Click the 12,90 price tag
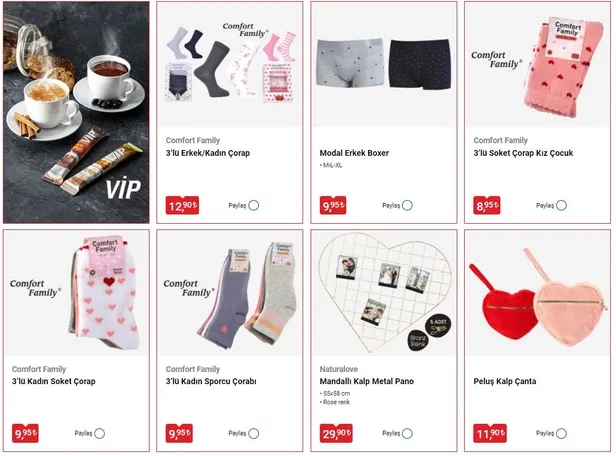The image size is (616, 456). click(x=182, y=205)
